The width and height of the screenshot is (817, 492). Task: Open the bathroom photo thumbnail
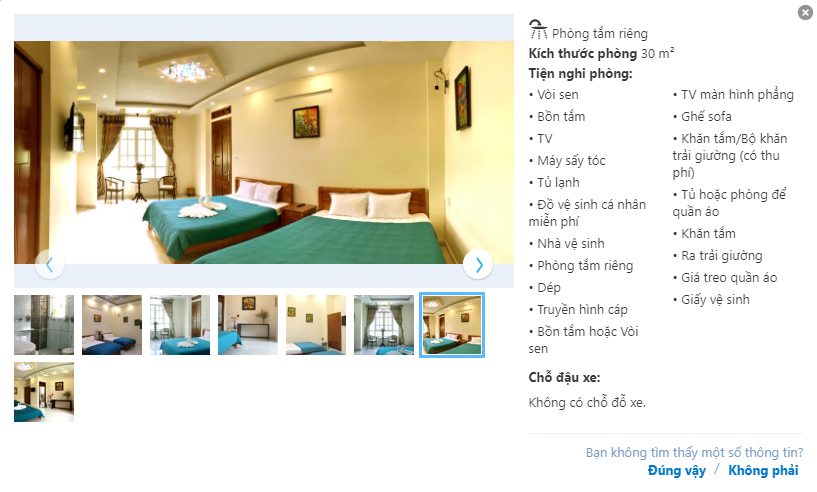44,325
